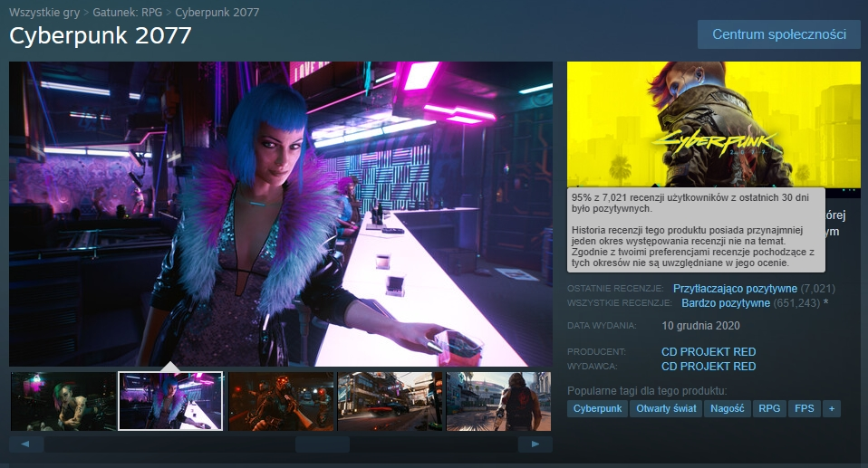This screenshot has width=868, height=468.
Task: Click the right scroll arrow under thumbnails
Action: coord(535,444)
